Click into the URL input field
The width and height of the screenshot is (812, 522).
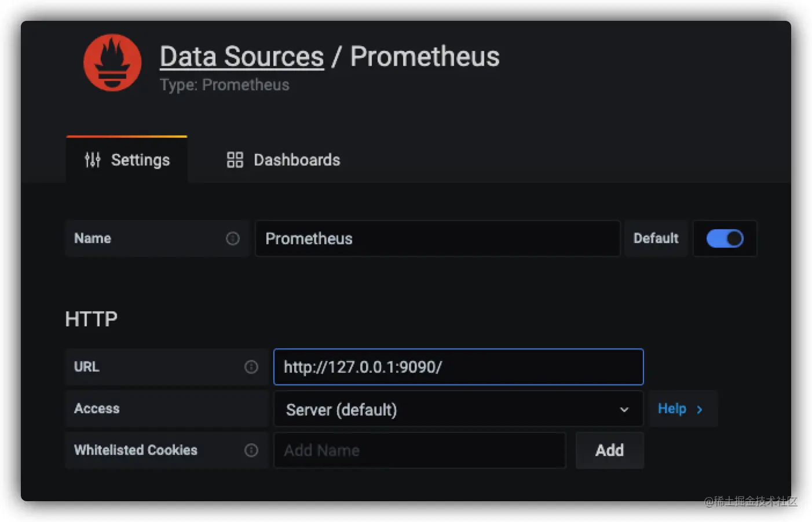pyautogui.click(x=458, y=367)
